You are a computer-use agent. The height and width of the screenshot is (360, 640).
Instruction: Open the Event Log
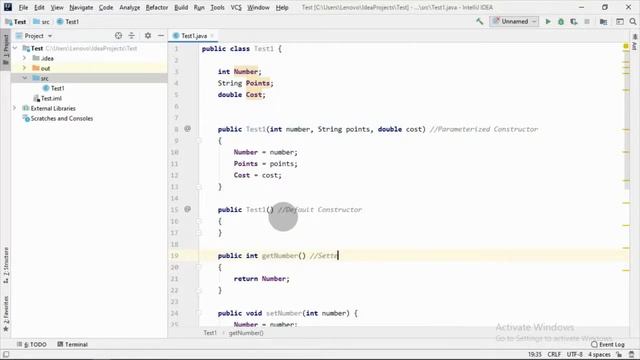click(607, 344)
